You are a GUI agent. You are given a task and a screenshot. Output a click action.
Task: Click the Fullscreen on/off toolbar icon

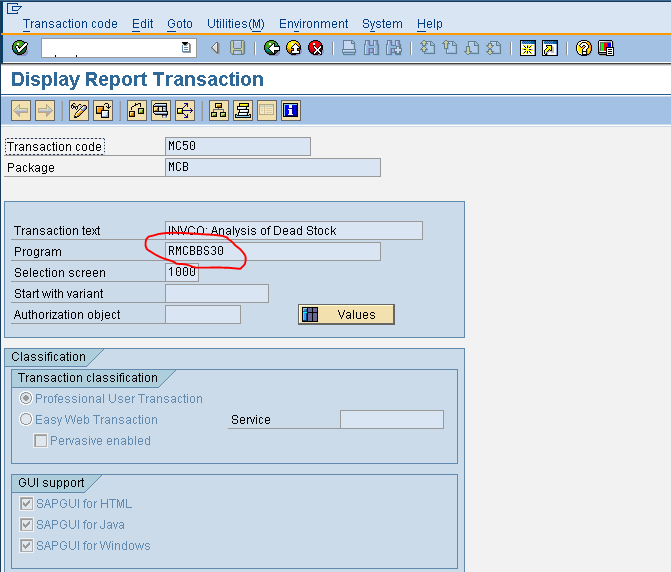pos(267,111)
